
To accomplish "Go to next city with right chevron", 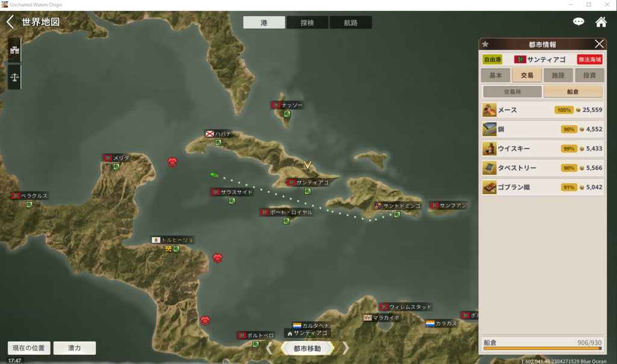I will (x=345, y=348).
